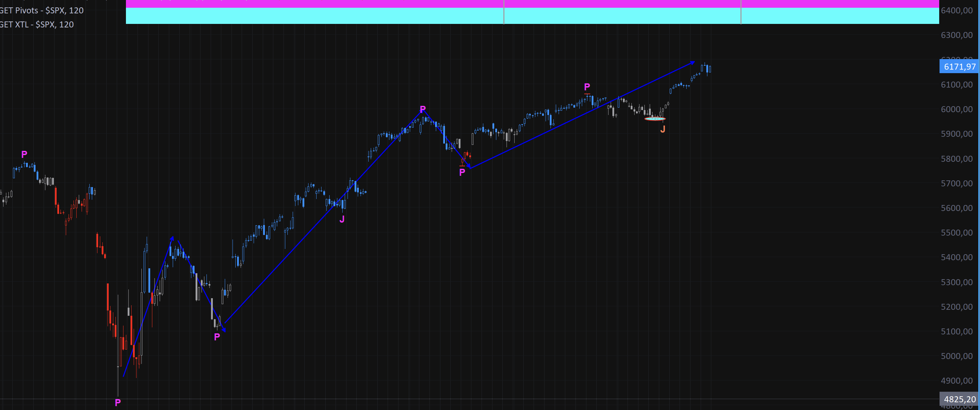
Task: Click the 6100,00 price axis label
Action: point(956,84)
